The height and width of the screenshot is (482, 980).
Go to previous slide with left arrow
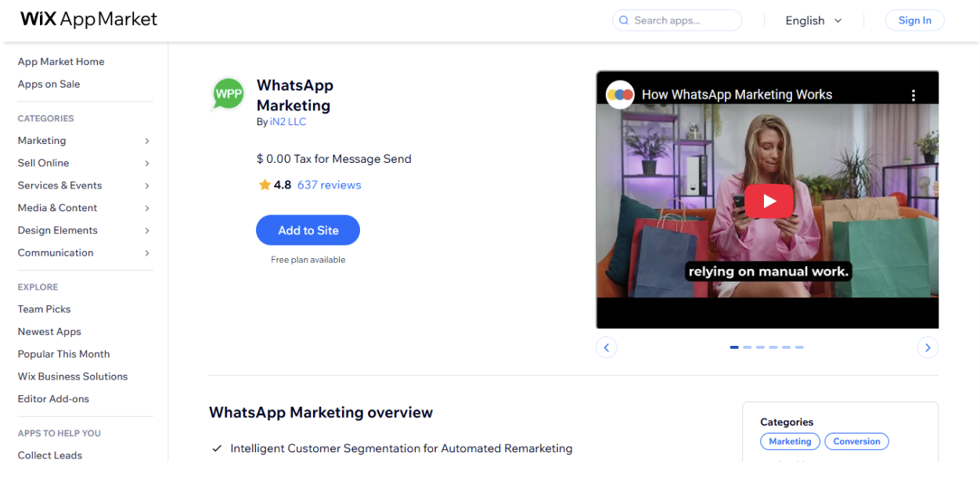tap(607, 347)
